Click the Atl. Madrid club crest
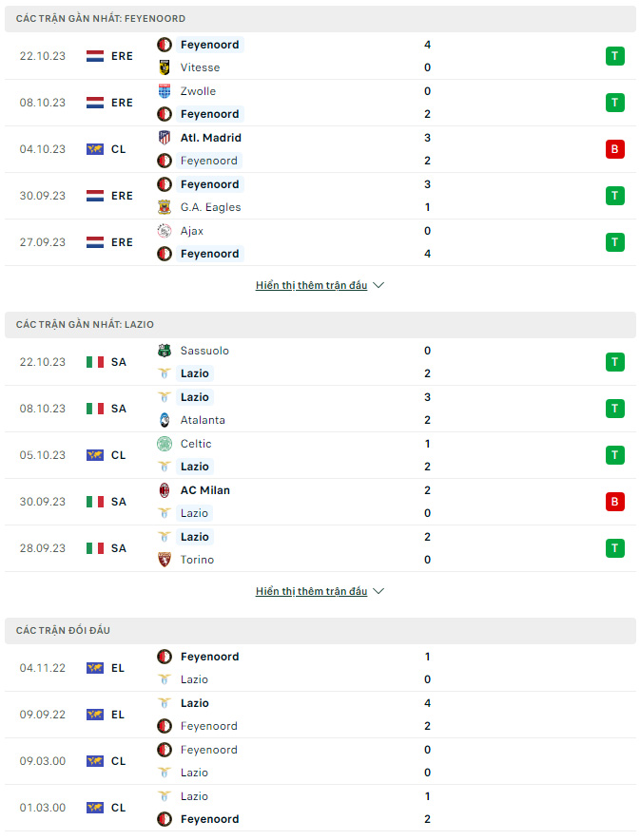640x840 pixels. coord(165,138)
